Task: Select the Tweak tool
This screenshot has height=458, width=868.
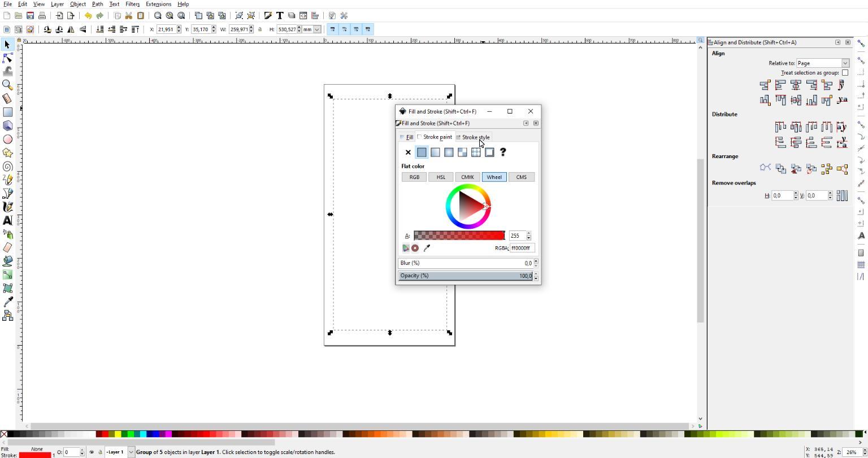Action: [7, 71]
